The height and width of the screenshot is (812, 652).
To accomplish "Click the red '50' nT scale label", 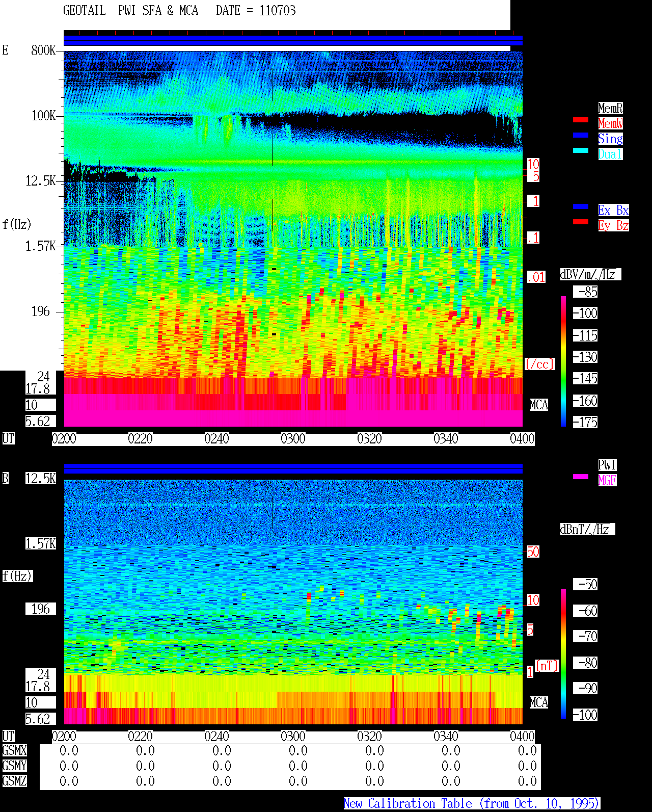I will point(533,552).
